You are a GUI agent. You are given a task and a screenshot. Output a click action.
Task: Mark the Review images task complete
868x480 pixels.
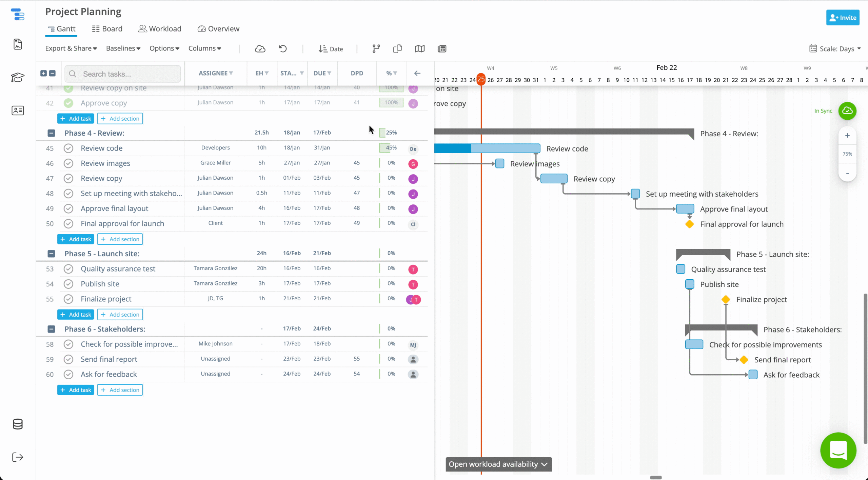click(68, 163)
